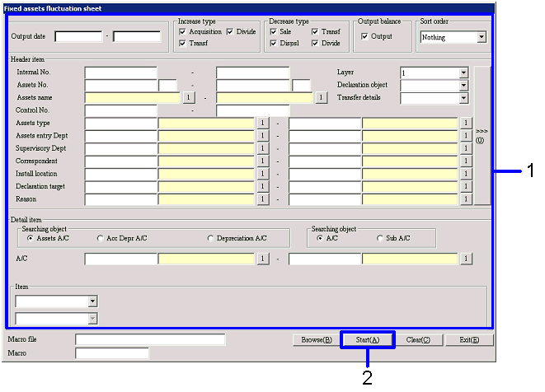Toggle Divide checkbox under Increase type
Screen dimensions: 545x392
tap(230, 32)
